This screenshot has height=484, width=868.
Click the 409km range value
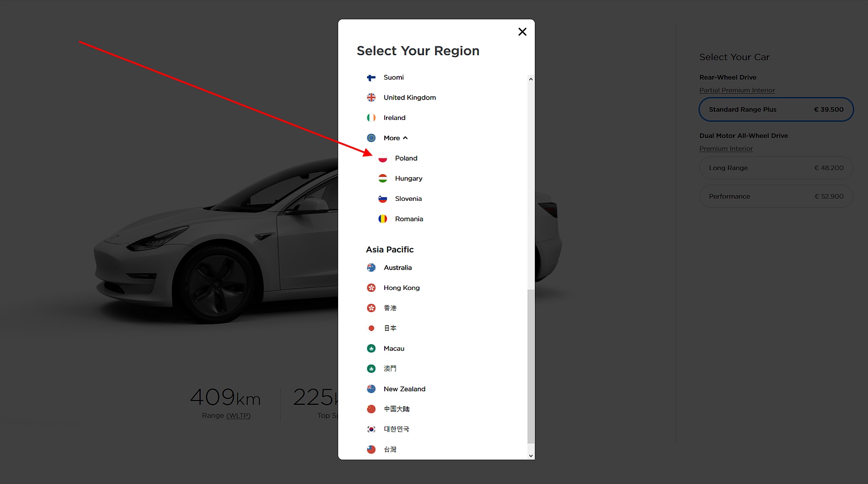(x=226, y=397)
